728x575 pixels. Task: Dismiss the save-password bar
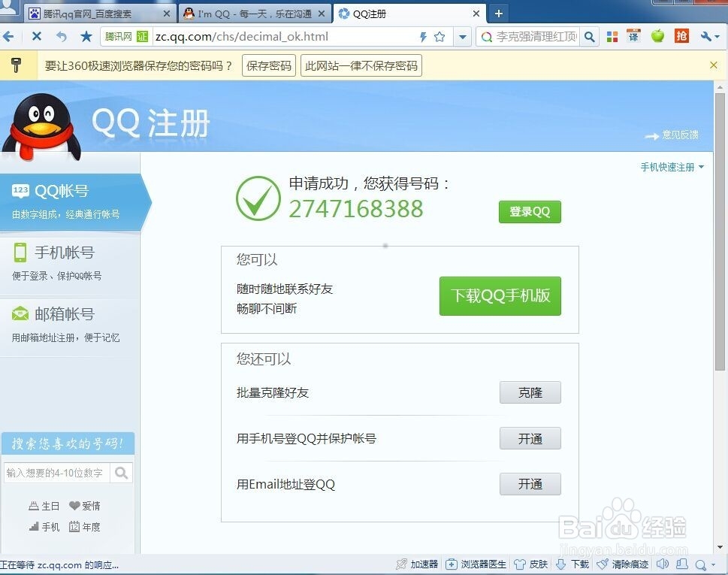click(x=714, y=65)
